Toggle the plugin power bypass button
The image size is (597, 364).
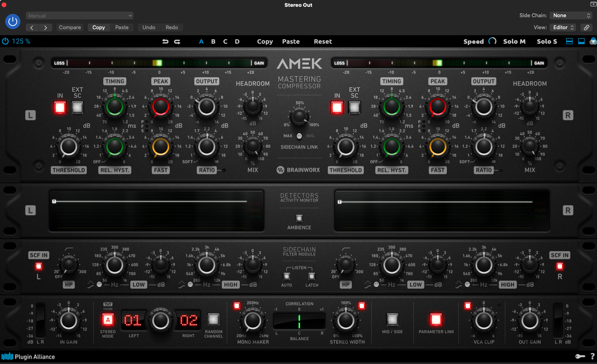pos(13,21)
